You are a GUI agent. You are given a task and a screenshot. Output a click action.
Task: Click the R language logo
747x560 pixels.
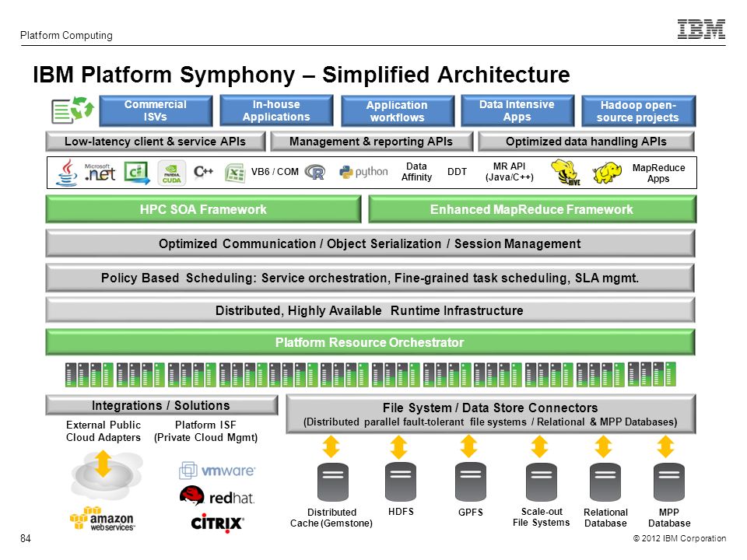[315, 172]
